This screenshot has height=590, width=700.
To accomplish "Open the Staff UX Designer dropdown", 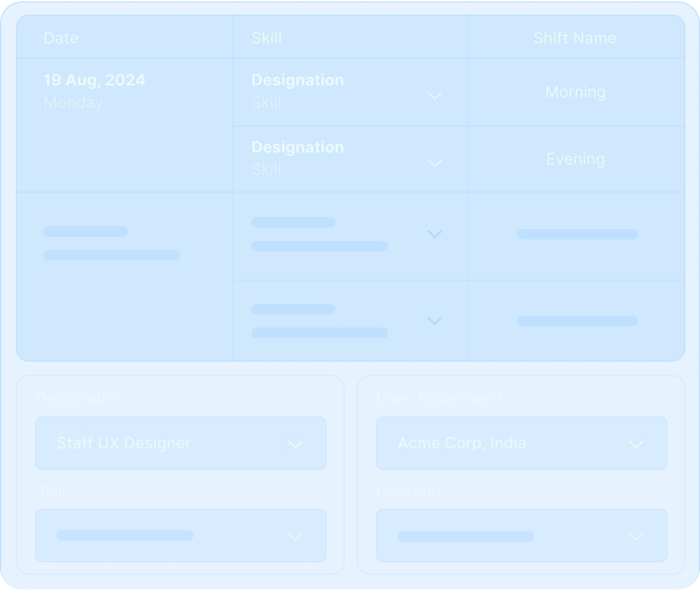I will coord(181,443).
